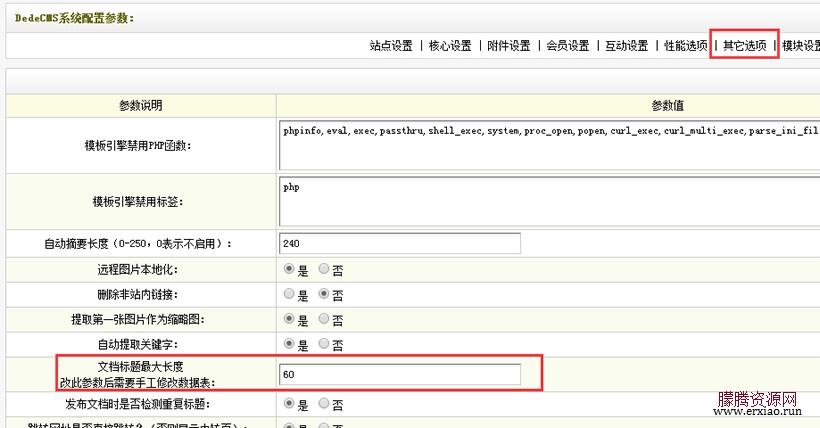Select 否 for 远程图片本地化
The image size is (820, 428).
click(x=324, y=269)
